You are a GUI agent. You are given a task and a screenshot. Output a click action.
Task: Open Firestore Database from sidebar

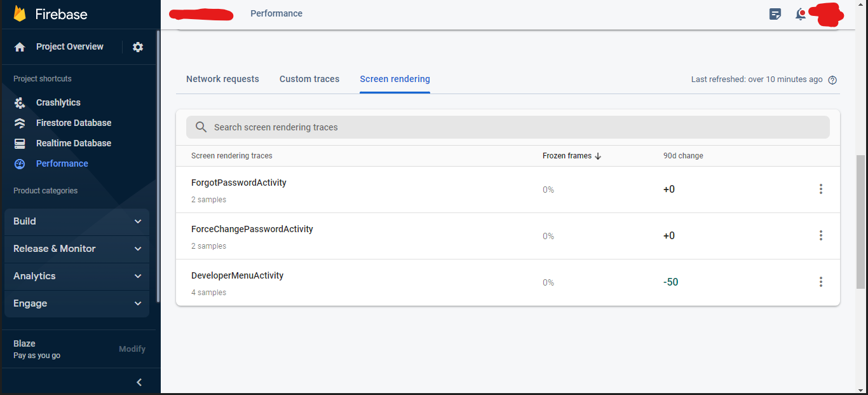pyautogui.click(x=73, y=123)
